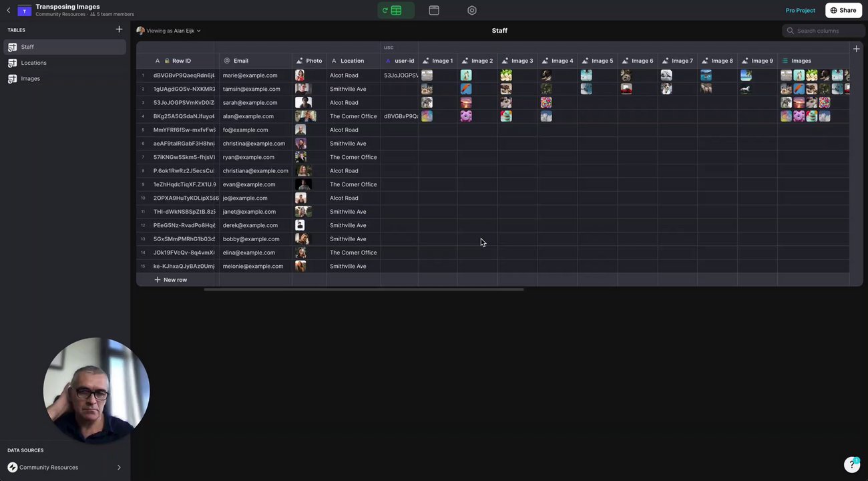
Task: Click christina@example.com email cell
Action: (256, 144)
